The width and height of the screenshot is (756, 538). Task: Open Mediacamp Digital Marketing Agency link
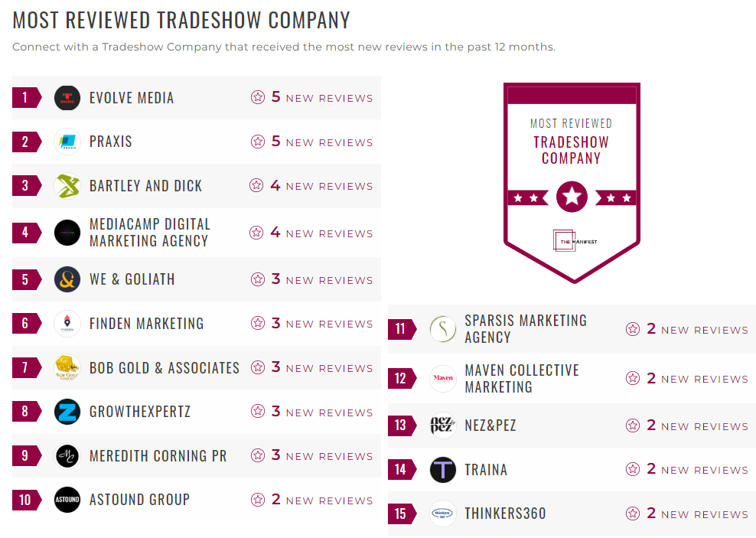149,233
